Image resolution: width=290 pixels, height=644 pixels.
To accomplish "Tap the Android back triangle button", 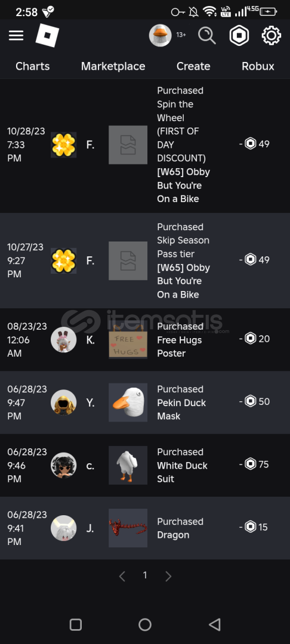I will pos(214,624).
